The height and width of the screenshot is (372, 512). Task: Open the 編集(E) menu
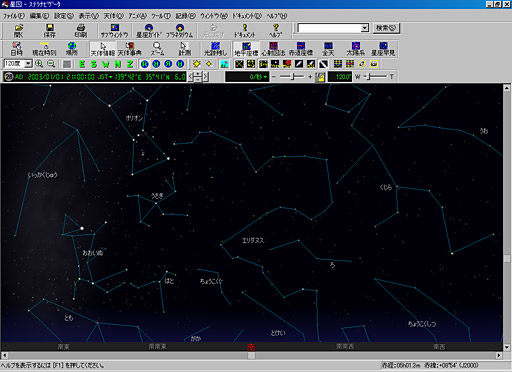[39, 16]
